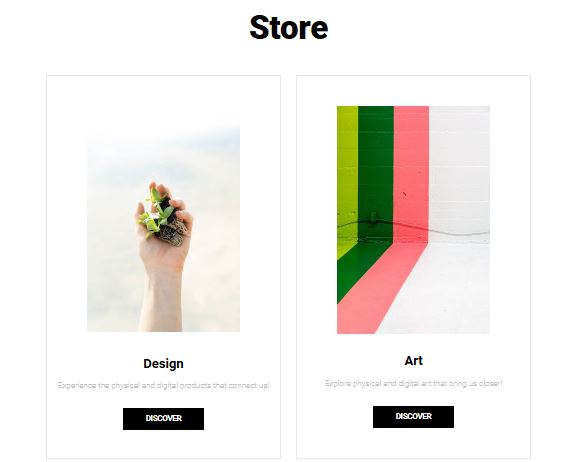Image resolution: width=576 pixels, height=462 pixels.
Task: Click the Discover button under Art
Action: pos(413,416)
